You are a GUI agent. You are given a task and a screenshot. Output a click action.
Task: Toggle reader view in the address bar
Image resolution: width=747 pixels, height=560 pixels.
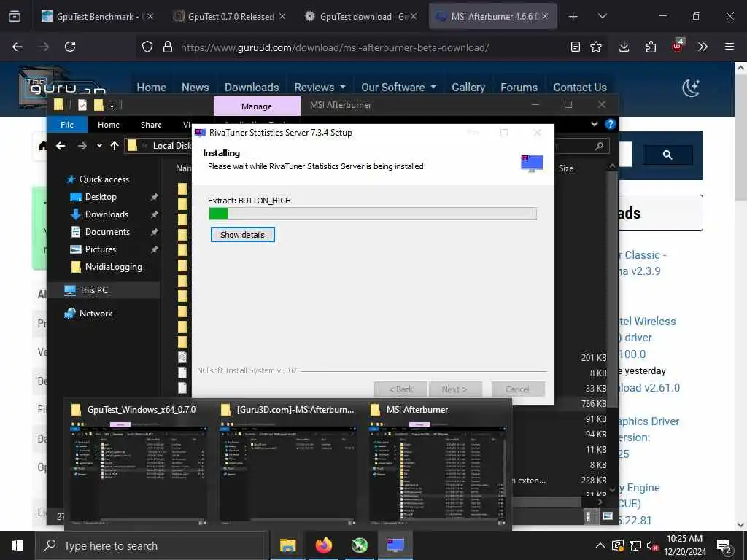coord(576,47)
